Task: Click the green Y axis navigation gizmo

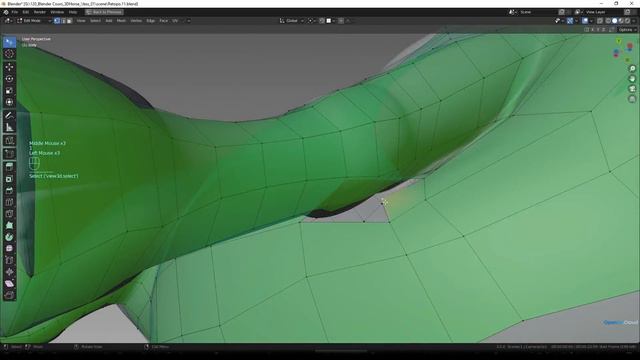Action: (x=619, y=41)
